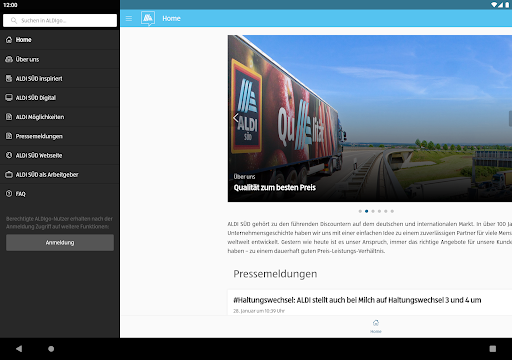Open FAQ in the sidebar
Screen dimensions: 512x360
[60, 194]
